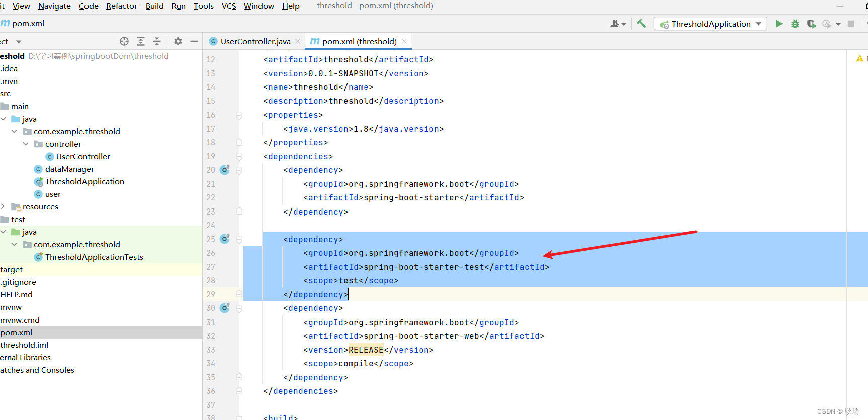This screenshot has width=868, height=420.
Task: Hide the Project panel with minus icon
Action: pyautogui.click(x=194, y=41)
